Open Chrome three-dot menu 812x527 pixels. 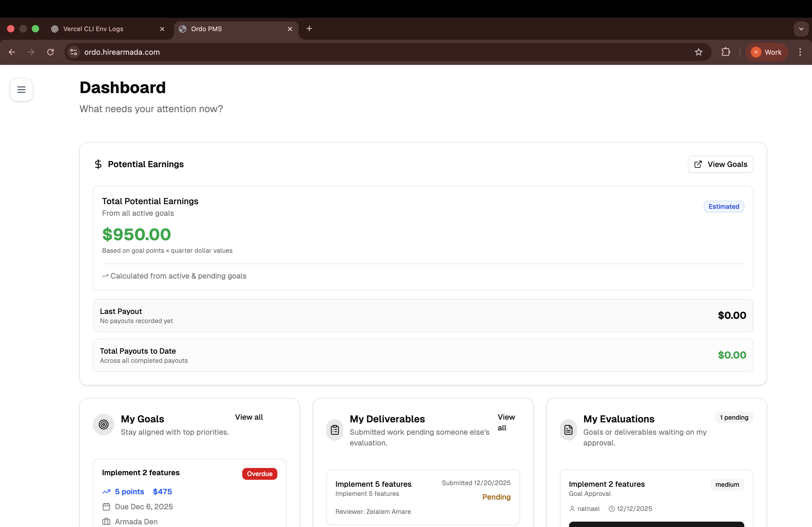(x=800, y=52)
